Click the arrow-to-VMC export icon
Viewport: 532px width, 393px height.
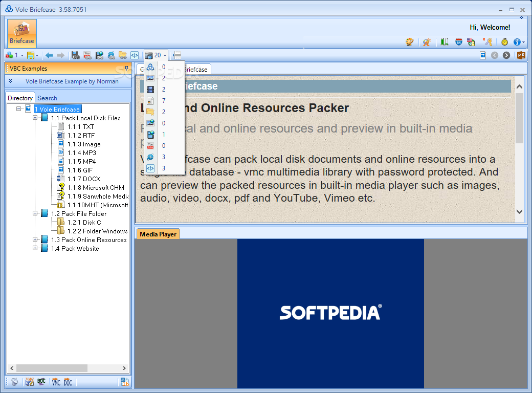[56, 382]
